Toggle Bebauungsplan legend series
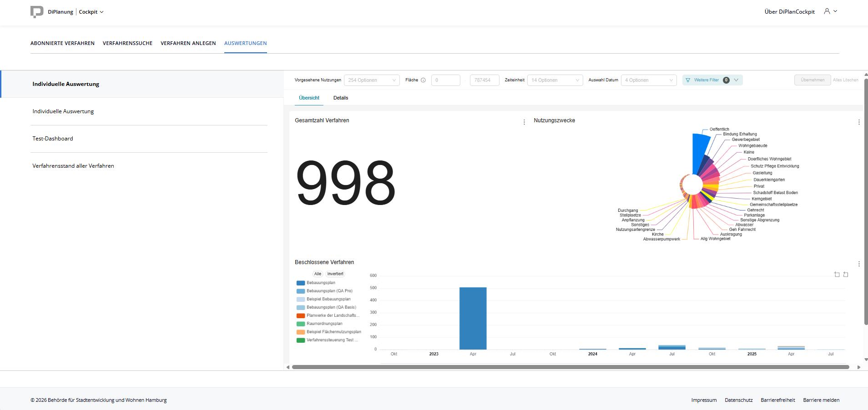This screenshot has height=410, width=868. click(321, 283)
